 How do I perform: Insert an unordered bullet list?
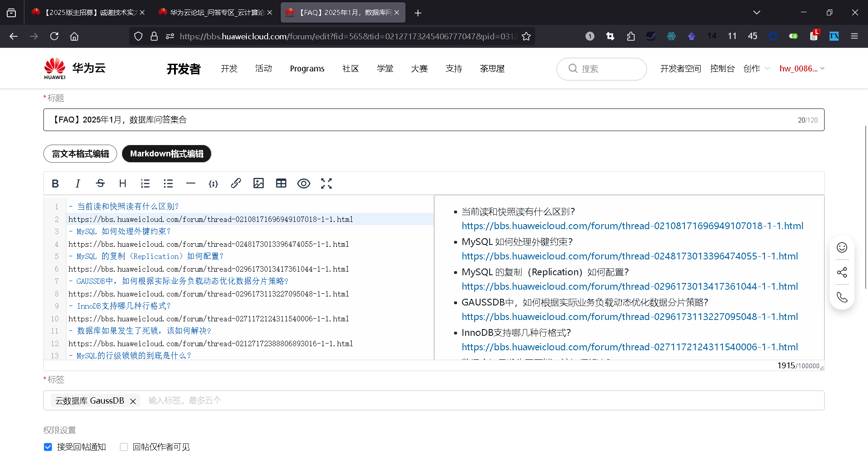[168, 183]
